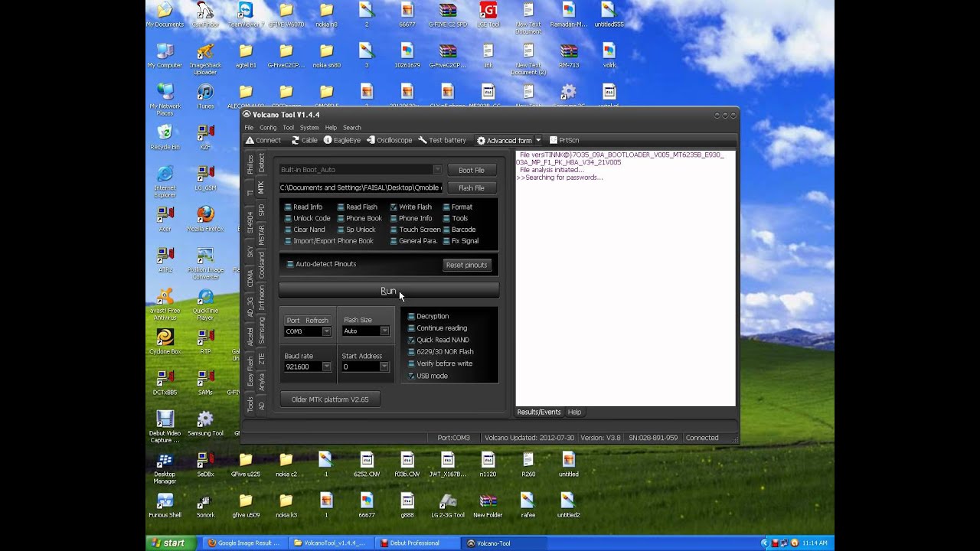Click the Reset pinouts button
Viewport: 980px width, 551px height.
pyautogui.click(x=466, y=265)
